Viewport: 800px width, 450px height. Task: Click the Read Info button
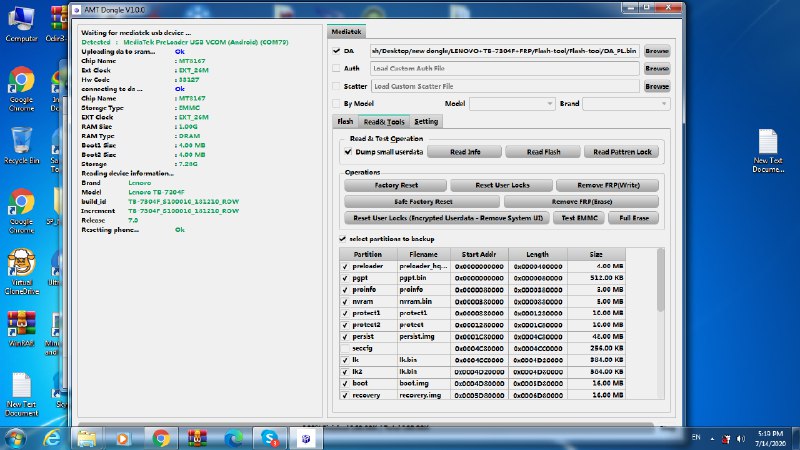pos(465,152)
